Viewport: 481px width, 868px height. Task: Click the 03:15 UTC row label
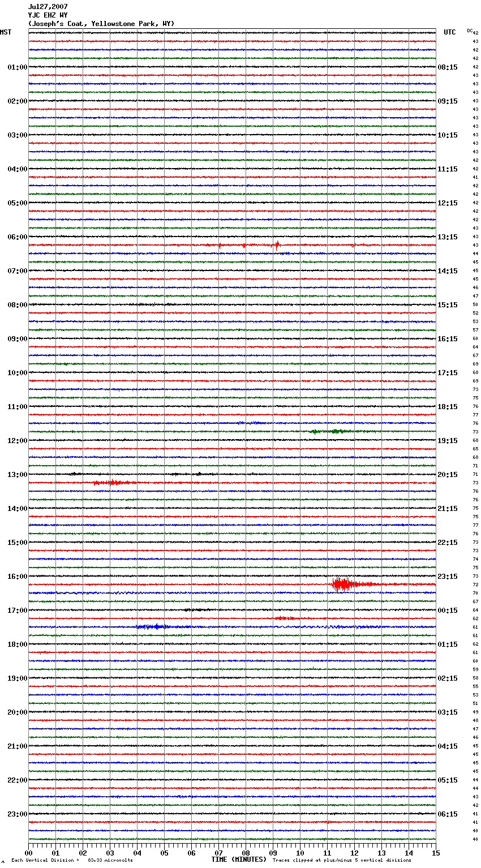point(448,712)
